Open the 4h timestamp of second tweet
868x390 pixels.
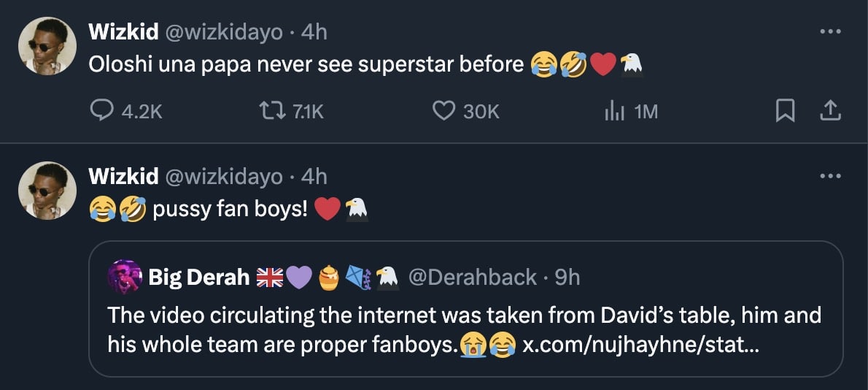pyautogui.click(x=314, y=176)
